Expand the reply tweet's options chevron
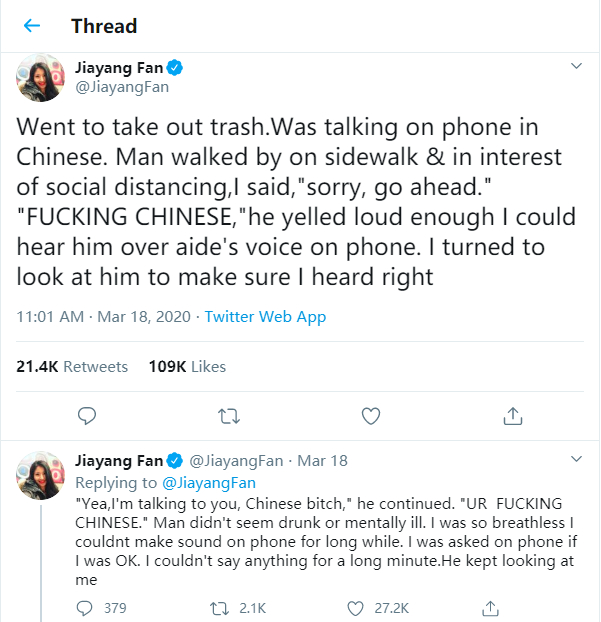Screen dimensions: 601x622 [x=576, y=459]
